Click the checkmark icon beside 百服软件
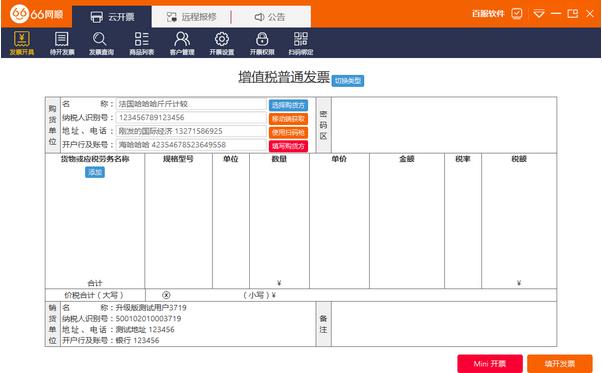This screenshot has width=602, height=373. 517,14
